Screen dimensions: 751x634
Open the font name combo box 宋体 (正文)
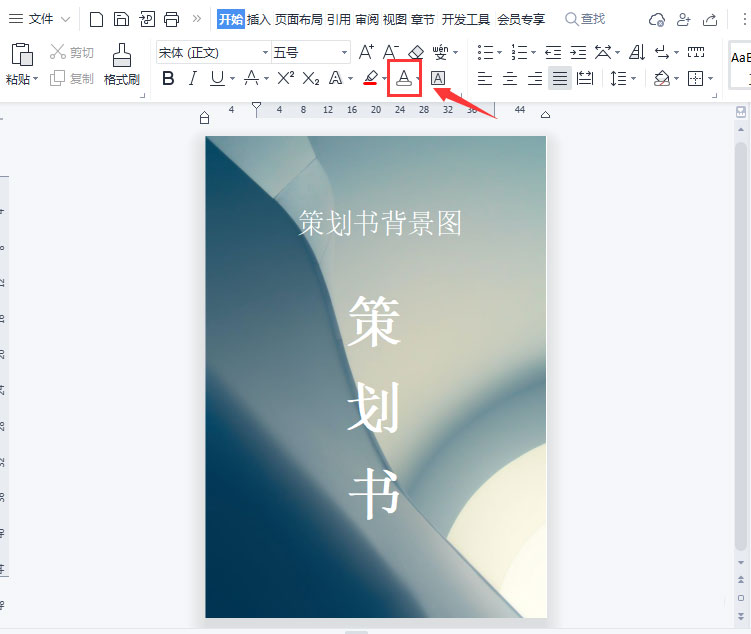[214, 52]
